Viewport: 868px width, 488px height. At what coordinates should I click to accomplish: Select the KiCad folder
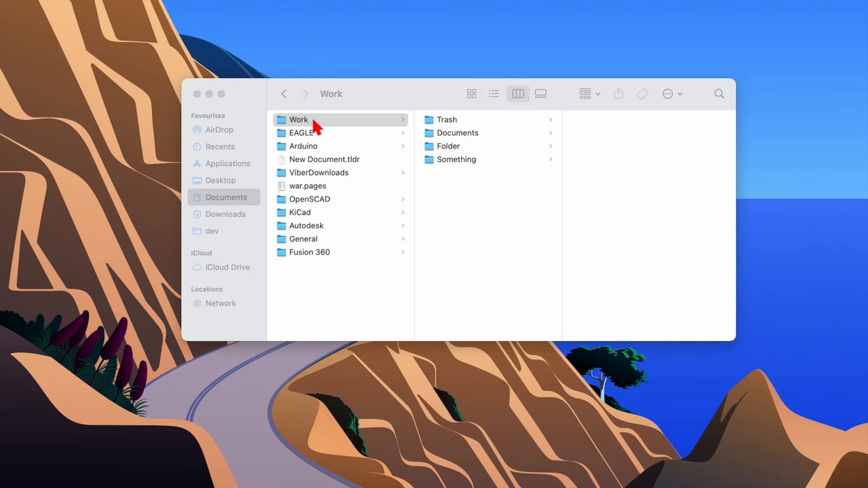click(x=340, y=212)
